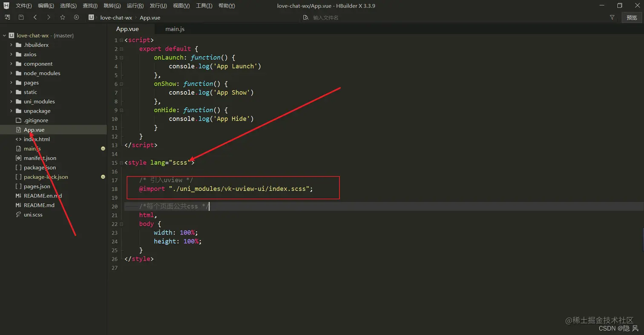Expand the component folder
644x335 pixels.
(11, 64)
